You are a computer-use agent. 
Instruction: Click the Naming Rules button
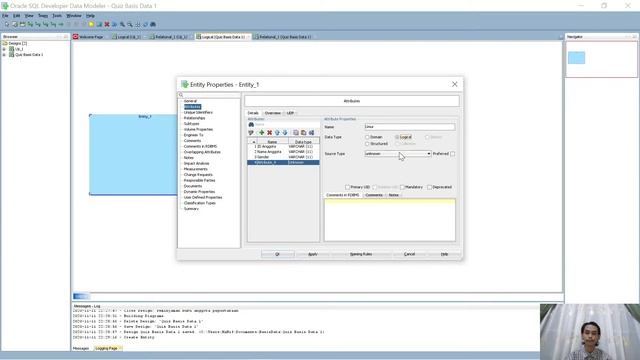(x=361, y=254)
